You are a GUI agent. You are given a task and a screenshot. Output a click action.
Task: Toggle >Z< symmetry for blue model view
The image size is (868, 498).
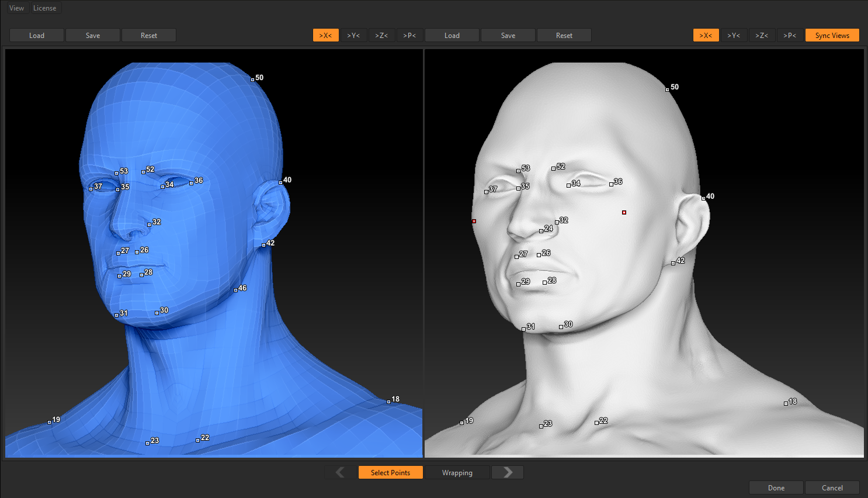coord(381,36)
